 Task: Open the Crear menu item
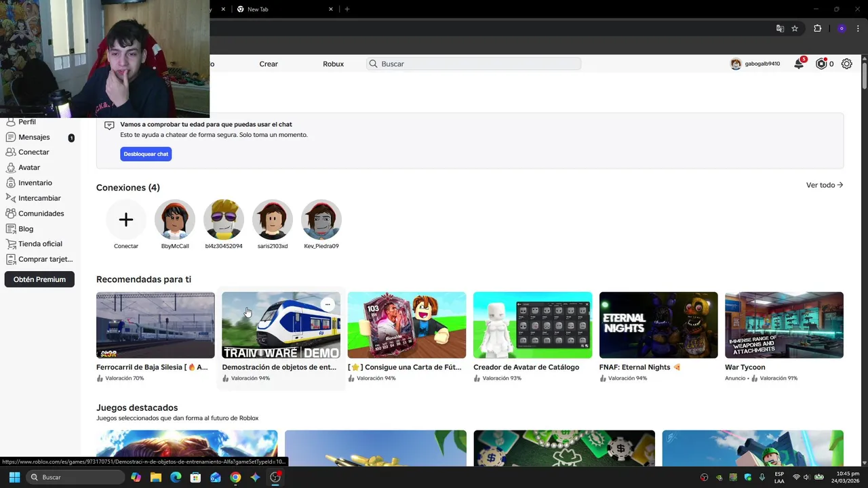pos(269,64)
